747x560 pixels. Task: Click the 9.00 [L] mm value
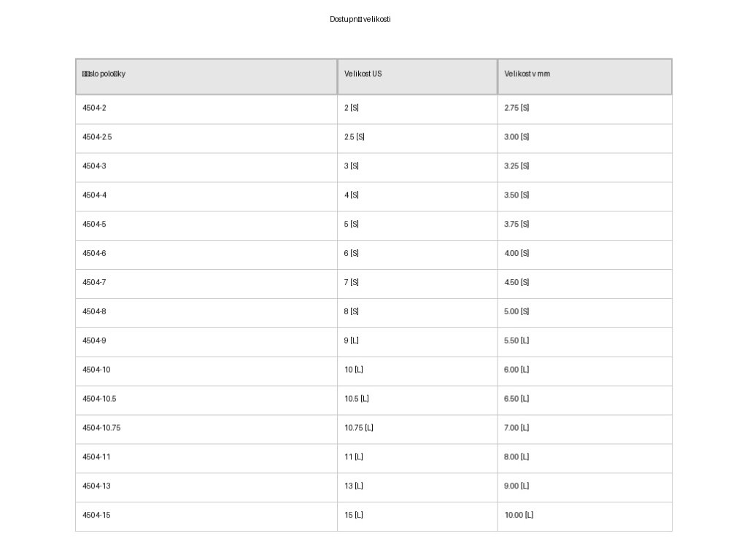pyautogui.click(x=516, y=487)
